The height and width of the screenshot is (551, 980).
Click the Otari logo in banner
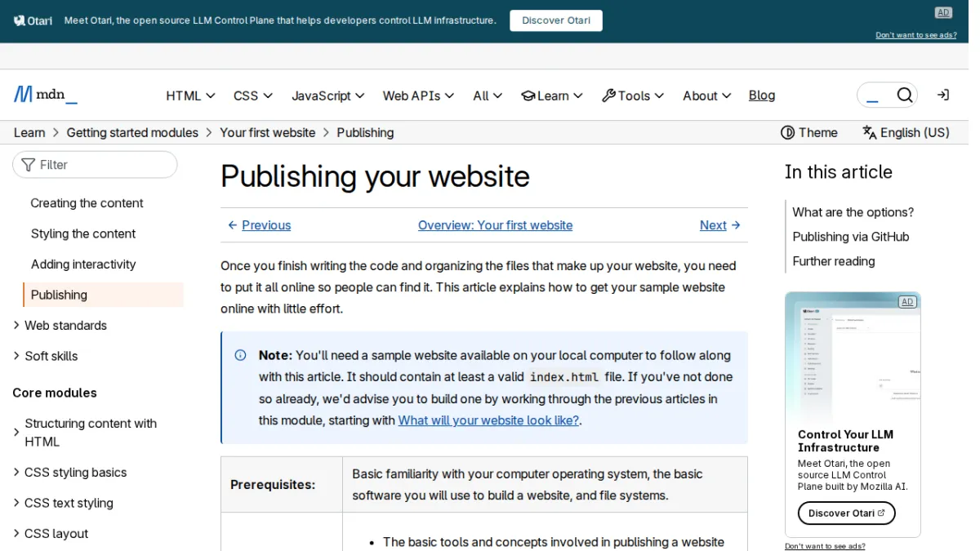click(33, 20)
